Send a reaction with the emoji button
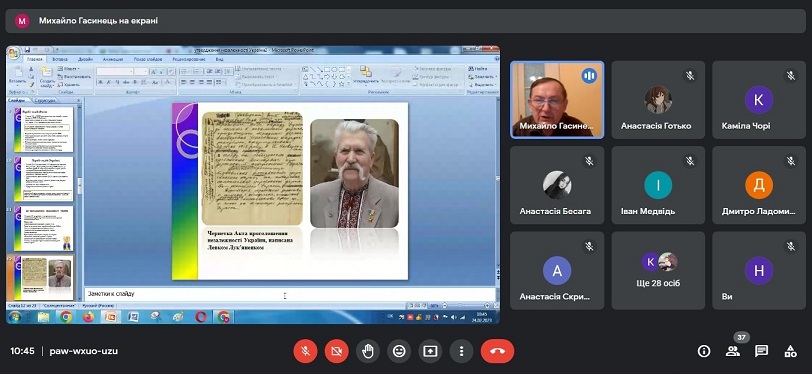 coord(399,351)
